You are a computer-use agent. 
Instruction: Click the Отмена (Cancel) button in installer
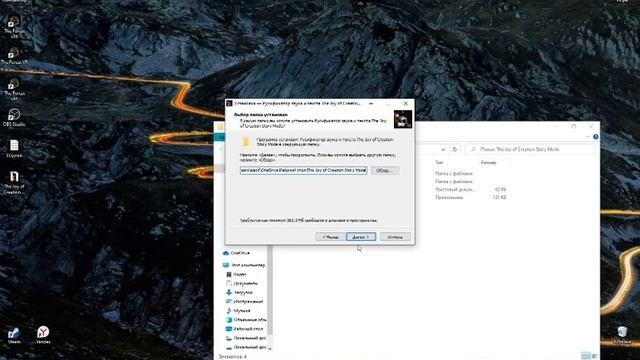[395, 237]
